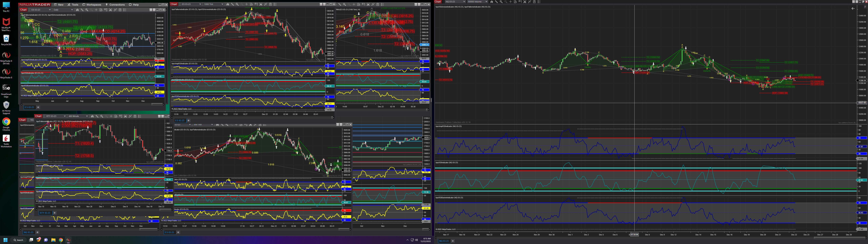Click properties list icon on NQ 03-23 chart
Screen dimensions: 868x244
click(x=539, y=2)
